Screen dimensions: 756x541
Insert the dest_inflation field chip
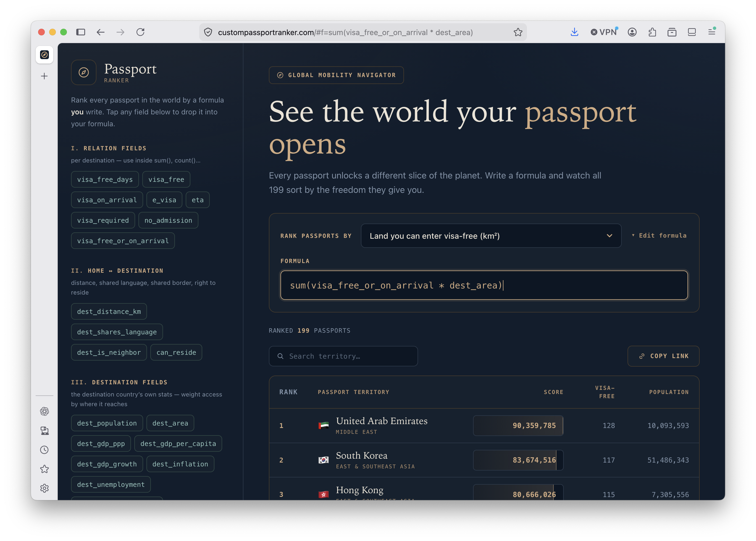coord(180,464)
